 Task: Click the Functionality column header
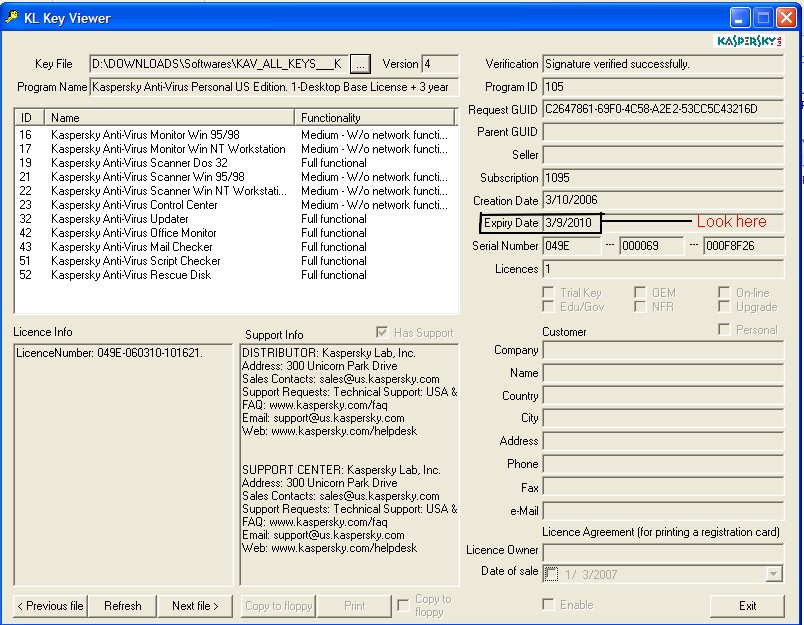pyautogui.click(x=374, y=117)
